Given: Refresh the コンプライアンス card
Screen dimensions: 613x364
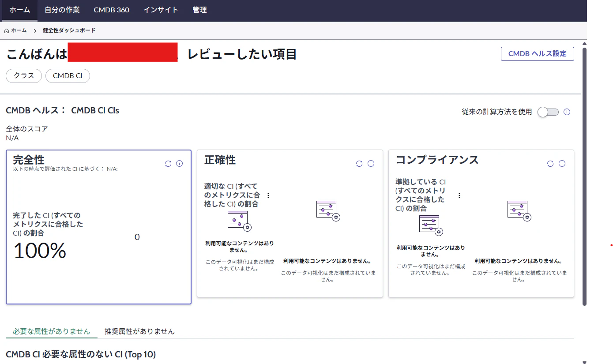Looking at the screenshot, I should tap(550, 164).
